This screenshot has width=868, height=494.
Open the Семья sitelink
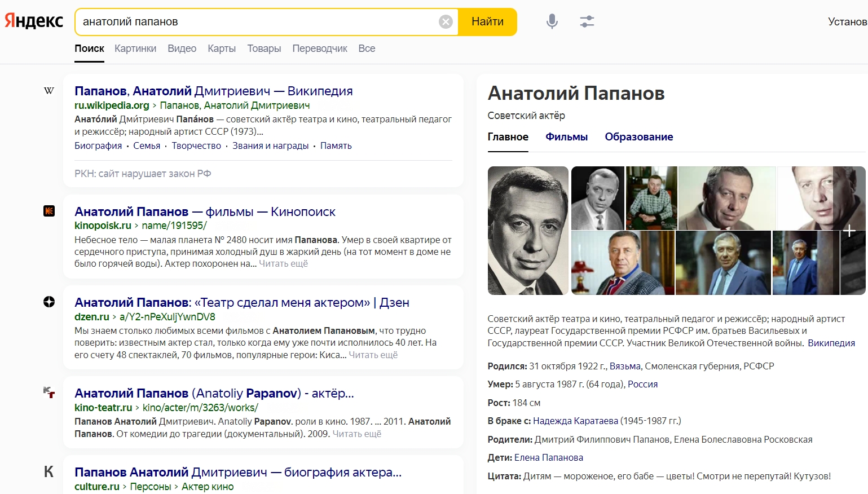click(147, 145)
